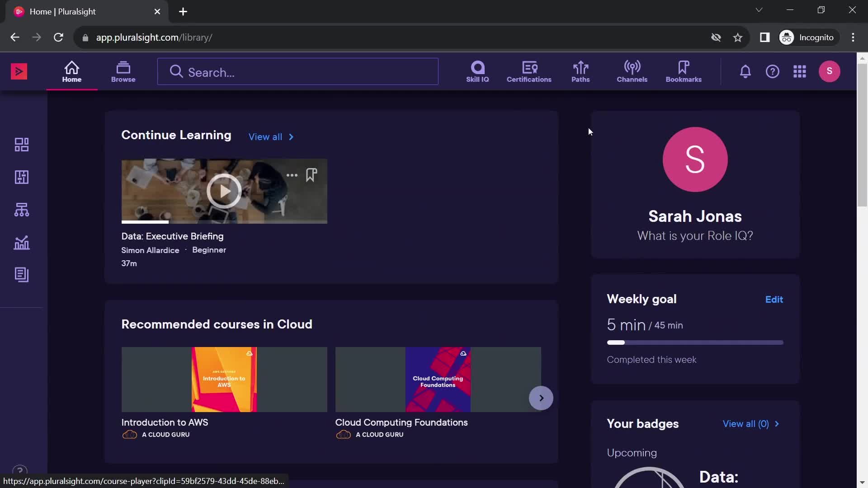Click the Pluralsight logo icon
The image size is (868, 488).
pos(19,71)
